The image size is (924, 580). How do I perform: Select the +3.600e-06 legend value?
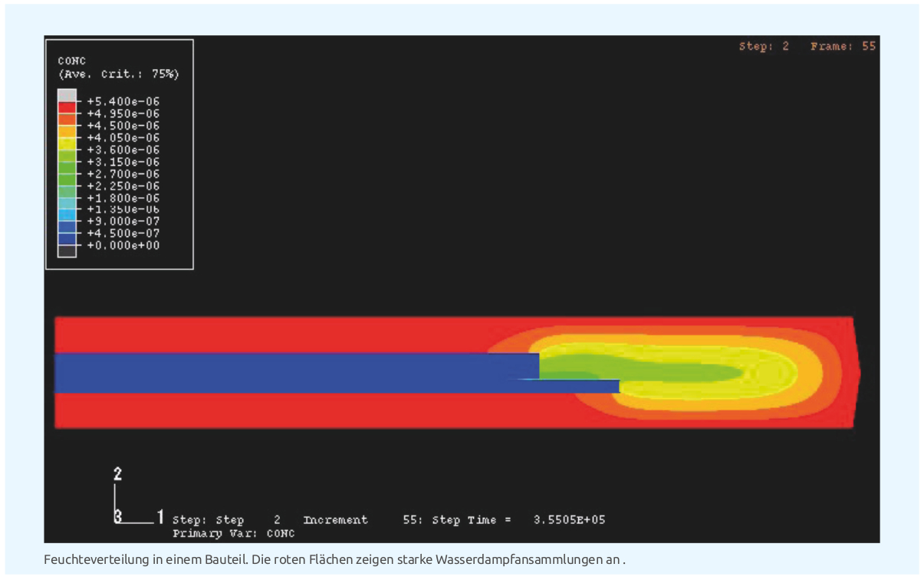pyautogui.click(x=123, y=150)
